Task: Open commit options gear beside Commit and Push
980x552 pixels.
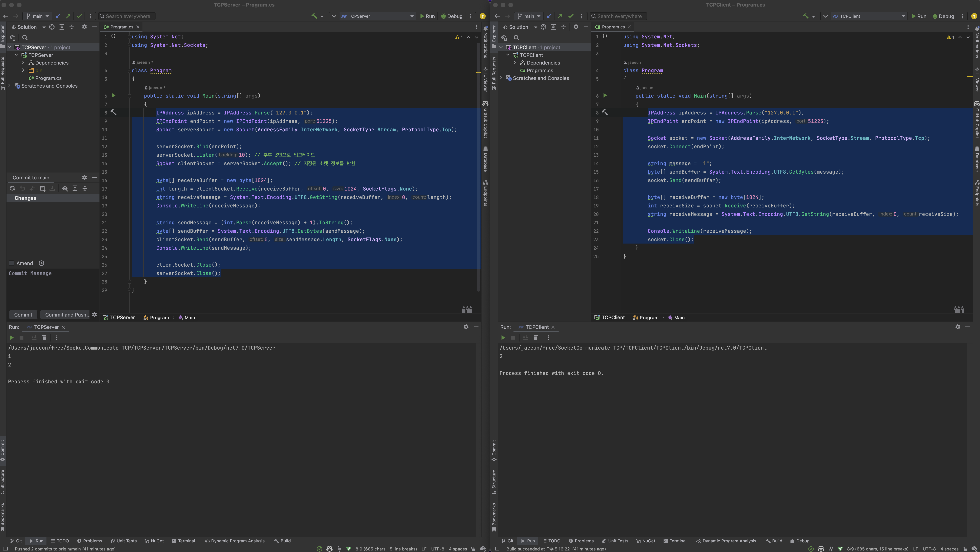Action: (x=94, y=315)
